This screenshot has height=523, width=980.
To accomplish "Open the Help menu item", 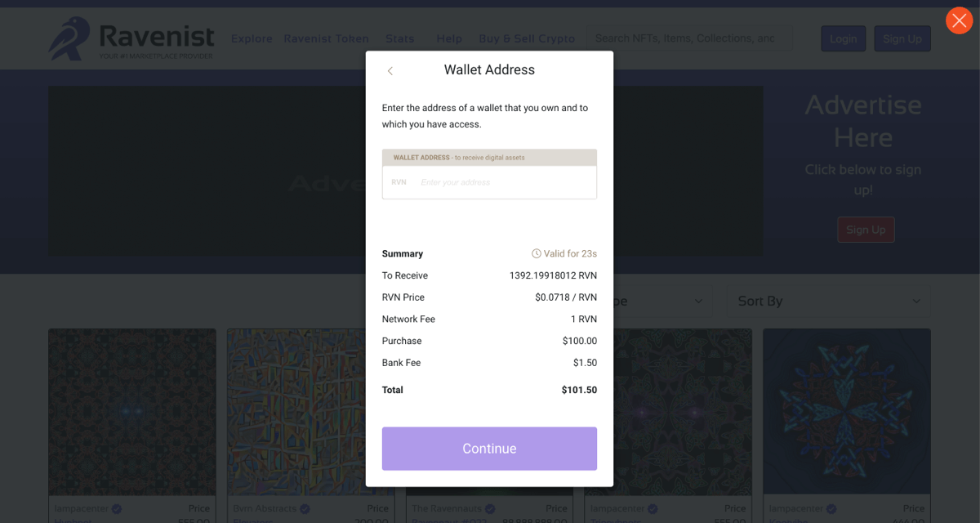I will pyautogui.click(x=449, y=38).
